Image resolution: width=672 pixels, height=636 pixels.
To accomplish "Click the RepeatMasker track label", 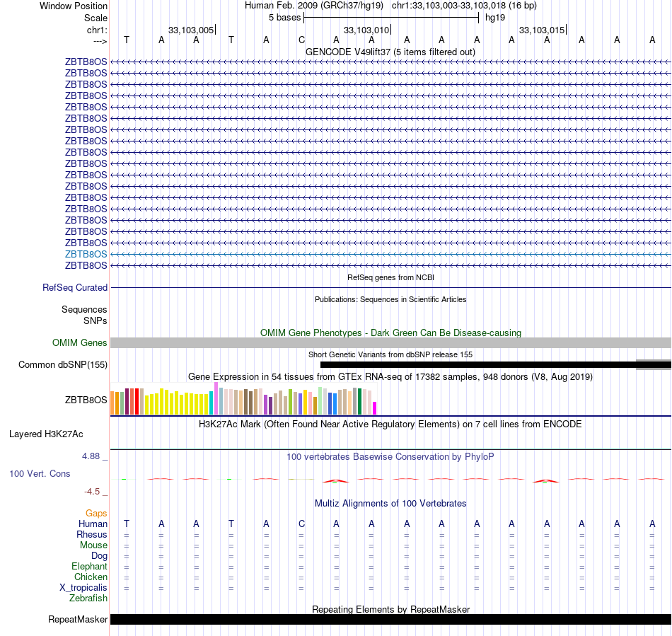I will (78, 620).
